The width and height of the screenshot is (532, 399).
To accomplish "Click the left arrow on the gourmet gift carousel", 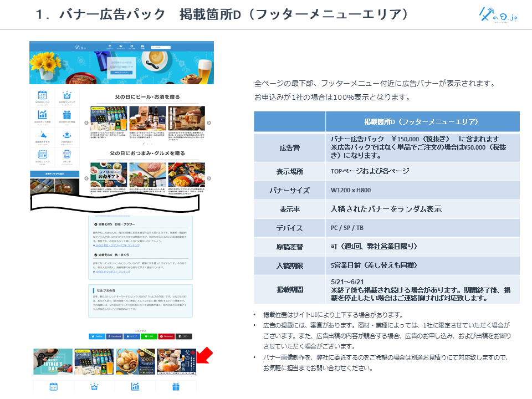I will [x=86, y=178].
